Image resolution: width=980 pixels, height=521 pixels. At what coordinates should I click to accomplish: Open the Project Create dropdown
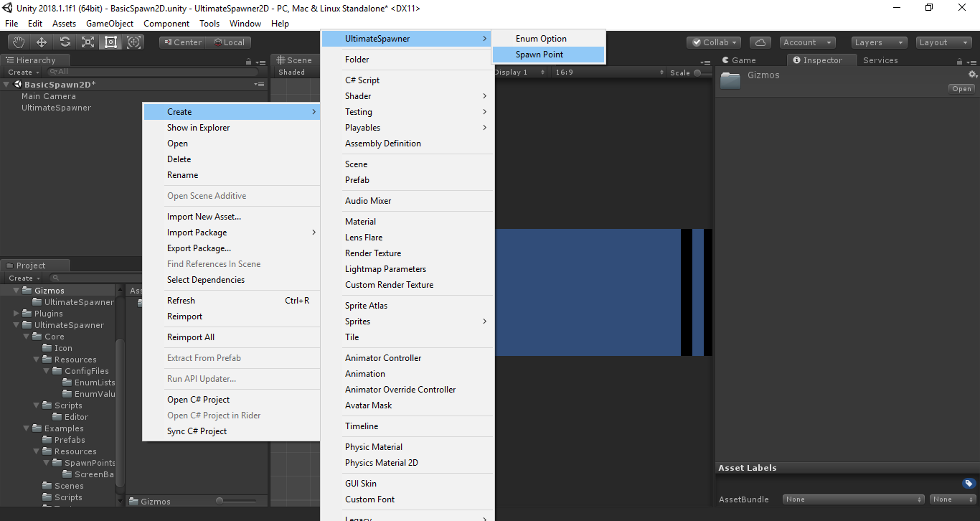(23, 278)
